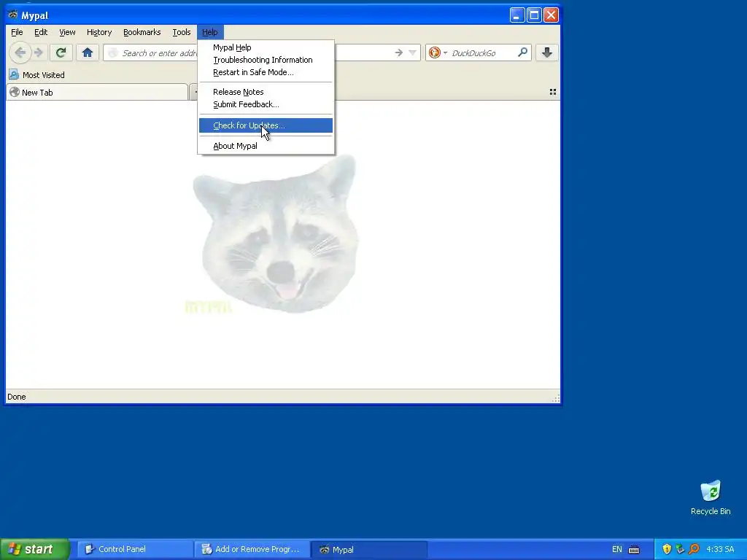747x560 pixels.
Task: Click the EN language indicator
Action: 617,549
